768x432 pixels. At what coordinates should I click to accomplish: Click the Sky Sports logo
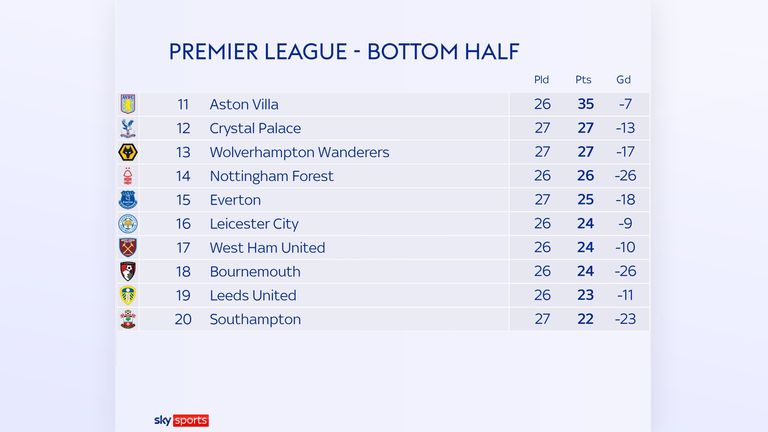tap(181, 420)
